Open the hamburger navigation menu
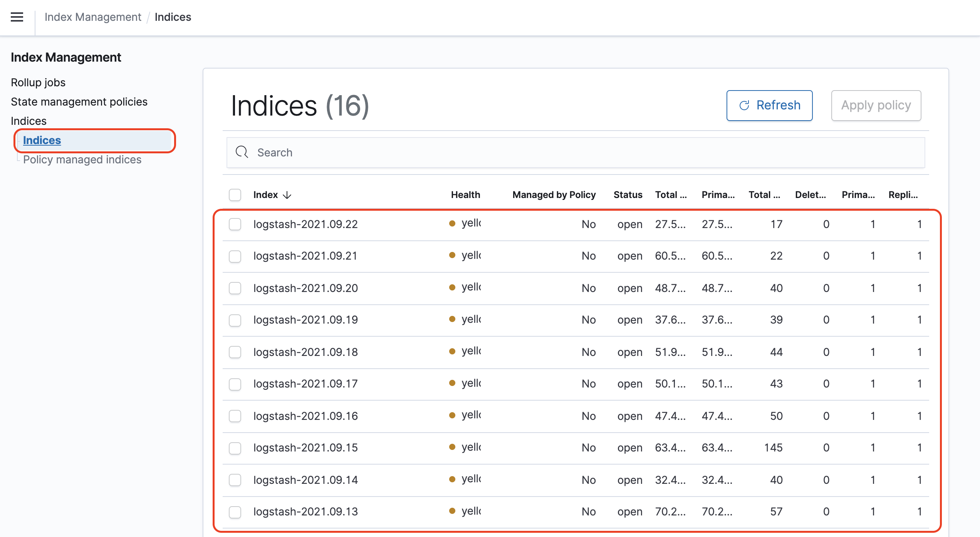Viewport: 980px width, 537px height. pyautogui.click(x=17, y=17)
